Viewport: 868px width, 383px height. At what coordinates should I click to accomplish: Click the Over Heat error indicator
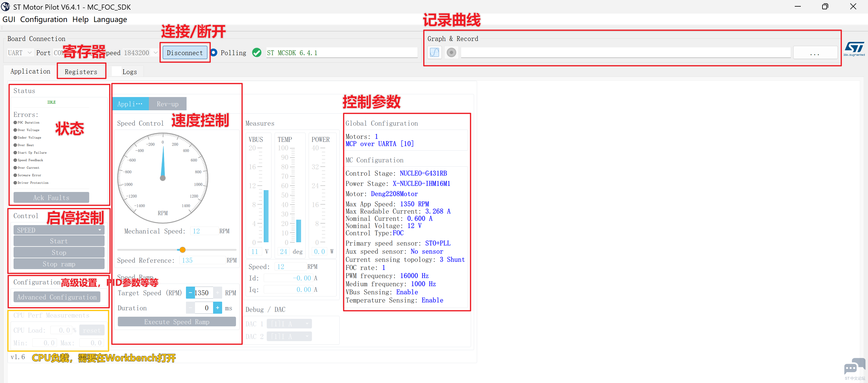pyautogui.click(x=15, y=145)
